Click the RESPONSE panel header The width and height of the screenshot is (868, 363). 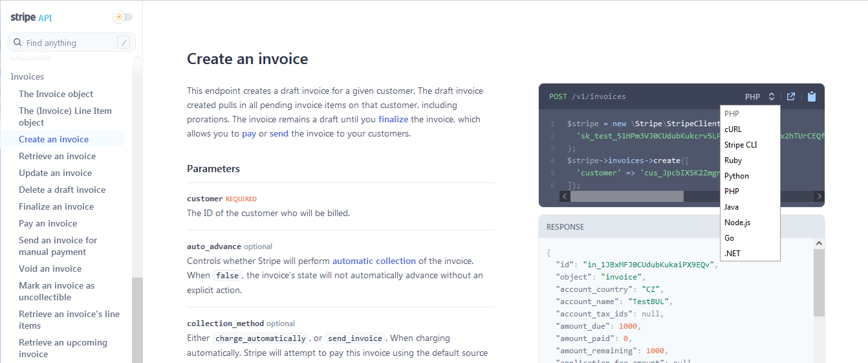coord(682,226)
